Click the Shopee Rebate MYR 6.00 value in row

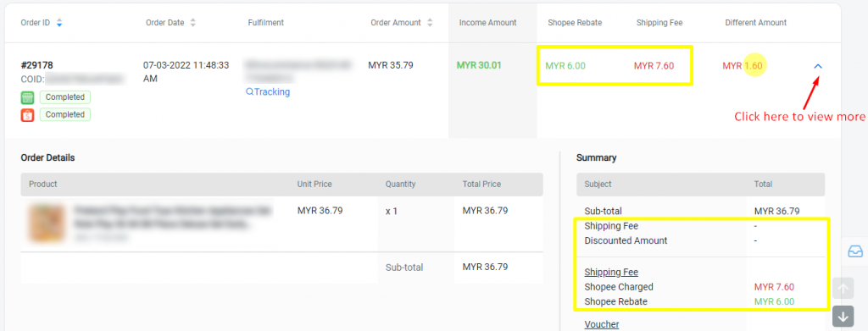pos(565,66)
